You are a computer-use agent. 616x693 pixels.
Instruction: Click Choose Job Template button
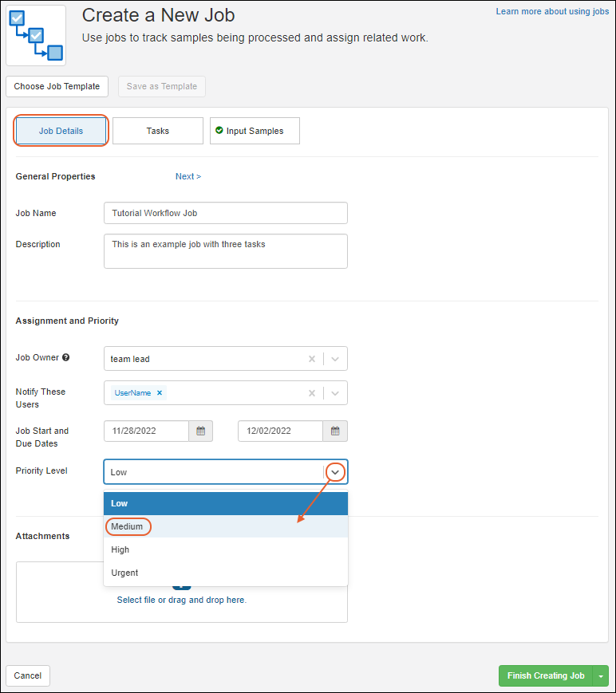pos(57,86)
